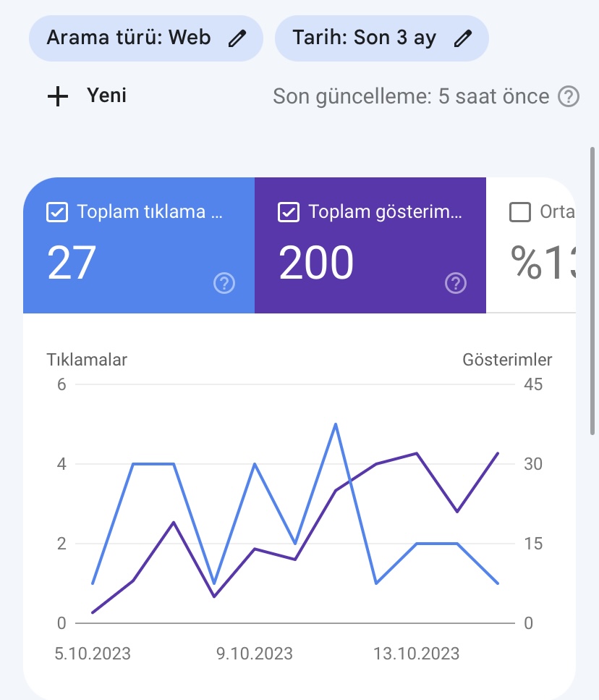Click pencil icon in Tarih filter
The width and height of the screenshot is (599, 700).
(x=462, y=38)
